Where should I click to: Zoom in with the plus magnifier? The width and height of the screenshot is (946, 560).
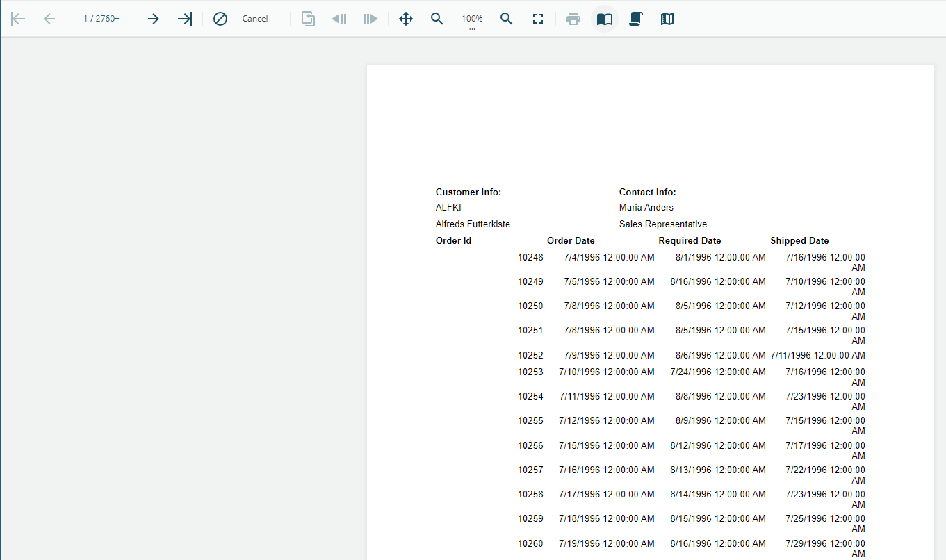point(507,19)
